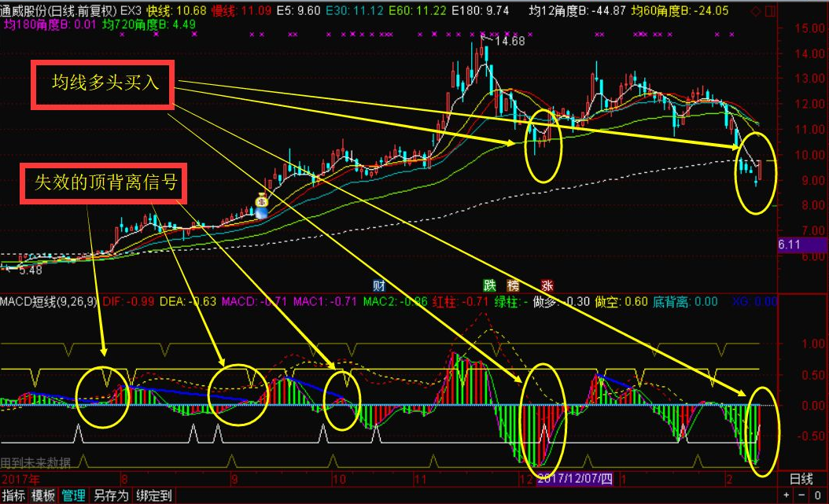The image size is (829, 504).
Task: Click the MACD短线(9,26,9) indicator title
Action: [50, 302]
